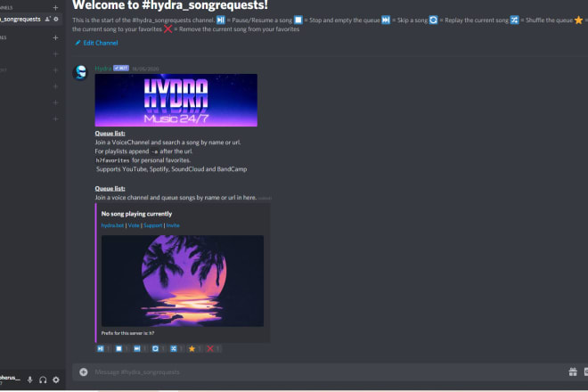
Task: Open the hydra.bot link in the embed
Action: point(112,225)
